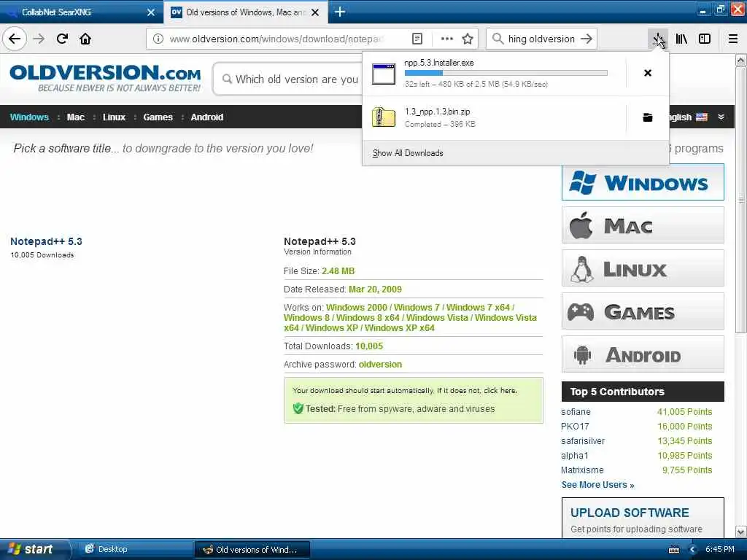The width and height of the screenshot is (747, 560).
Task: Cancel the npp.5.3.Installer.exe download
Action: 648,73
